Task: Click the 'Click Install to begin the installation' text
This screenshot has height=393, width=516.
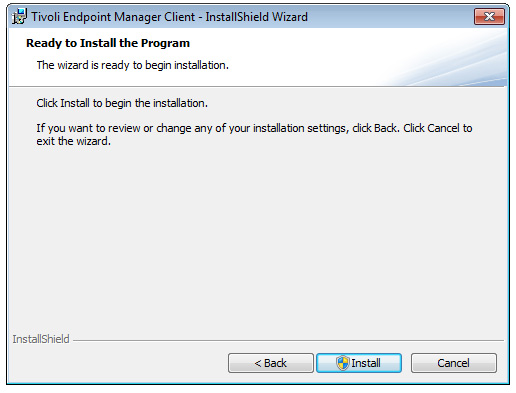Action: click(122, 103)
